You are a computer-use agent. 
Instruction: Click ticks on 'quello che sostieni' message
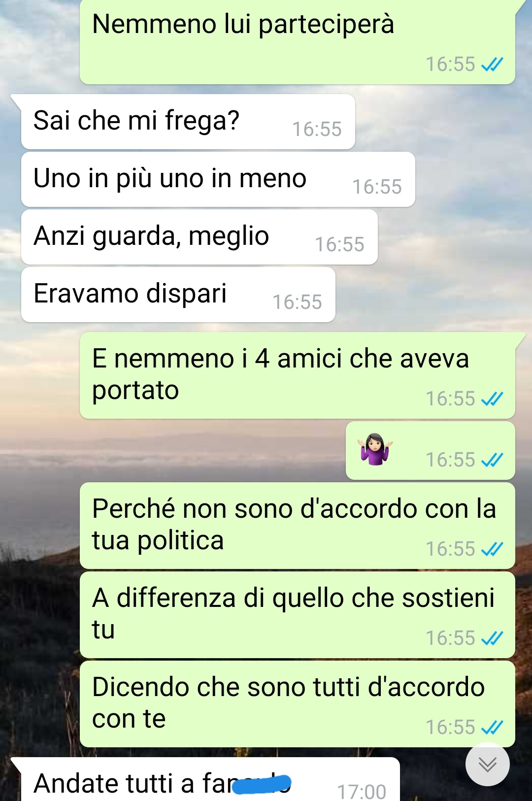point(492,638)
